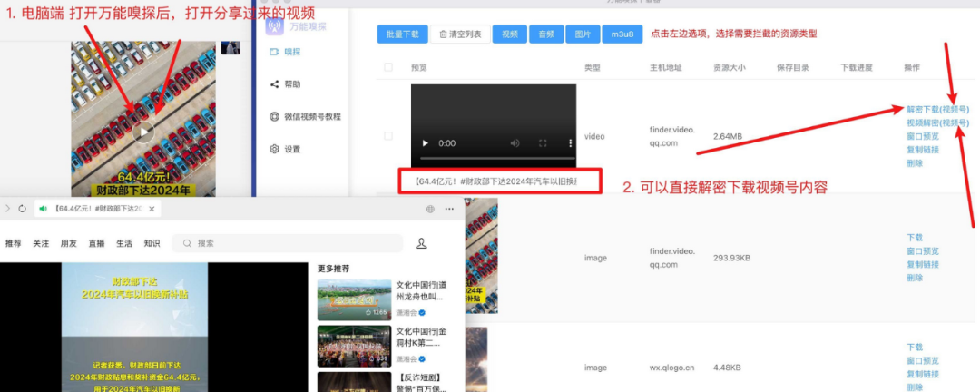Image resolution: width=980 pixels, height=392 pixels.
Task: Switch to the 直播 tab
Action: [x=96, y=243]
